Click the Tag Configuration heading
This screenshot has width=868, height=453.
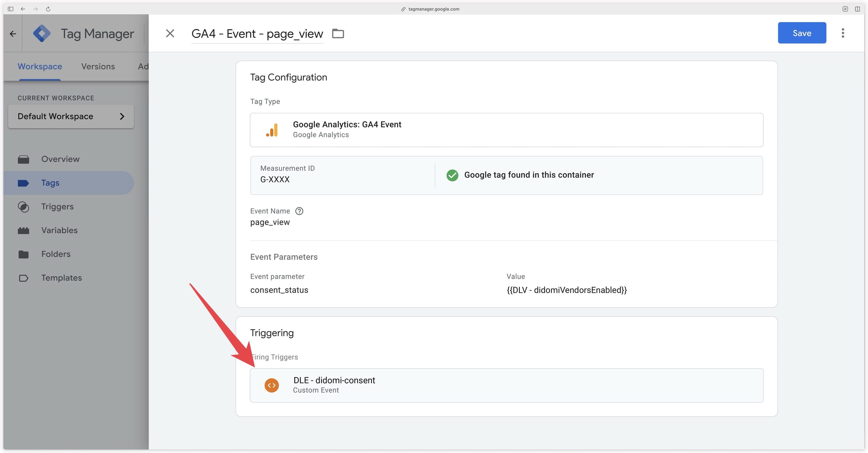tap(289, 77)
